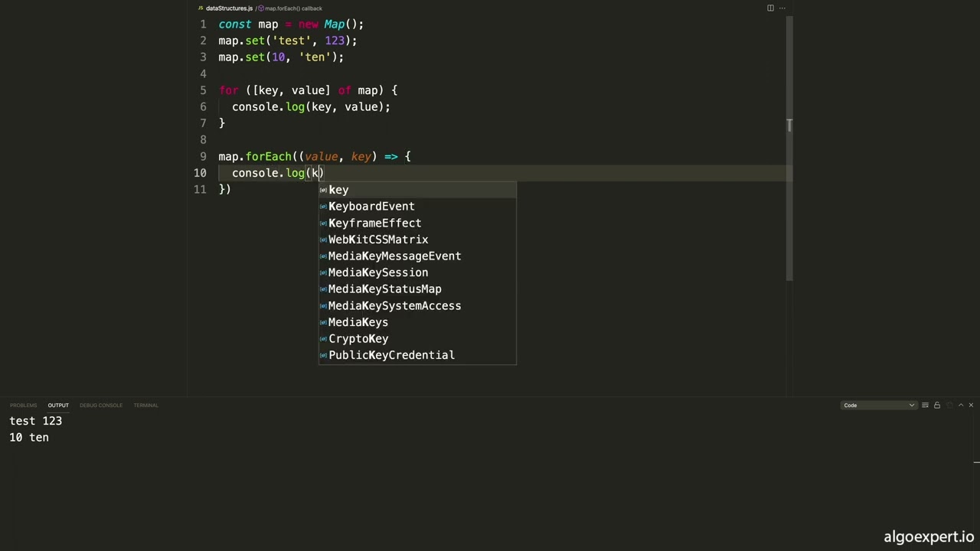Click the closing '})' on line 11

coord(224,189)
